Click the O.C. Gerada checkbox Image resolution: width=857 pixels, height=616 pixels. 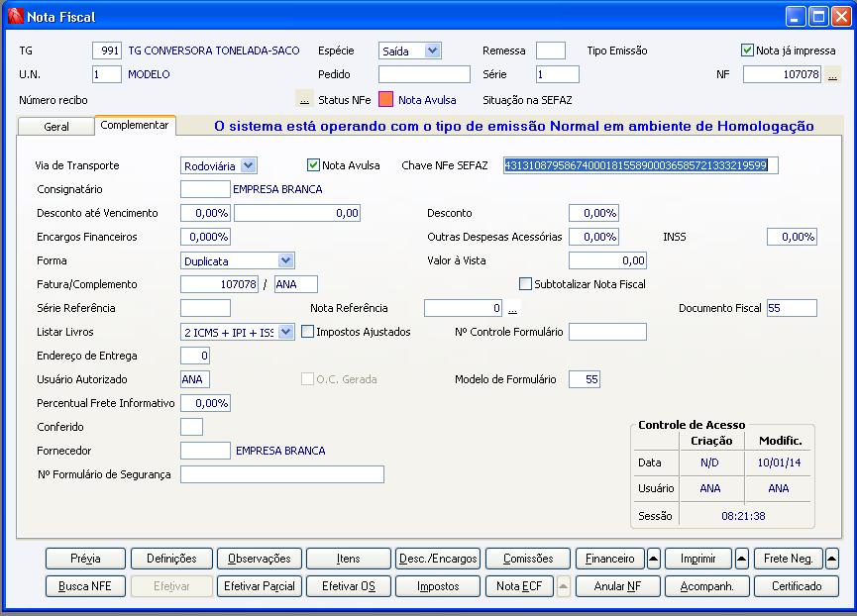308,379
